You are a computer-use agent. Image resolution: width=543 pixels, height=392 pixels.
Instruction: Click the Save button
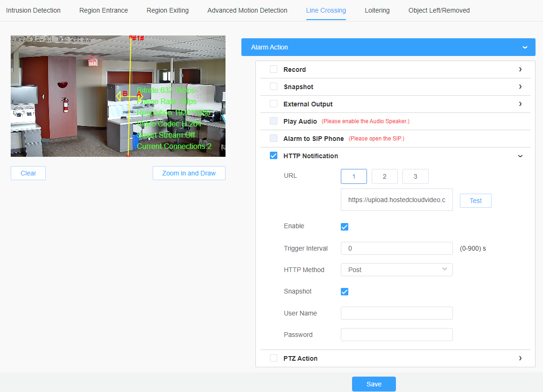click(x=374, y=384)
